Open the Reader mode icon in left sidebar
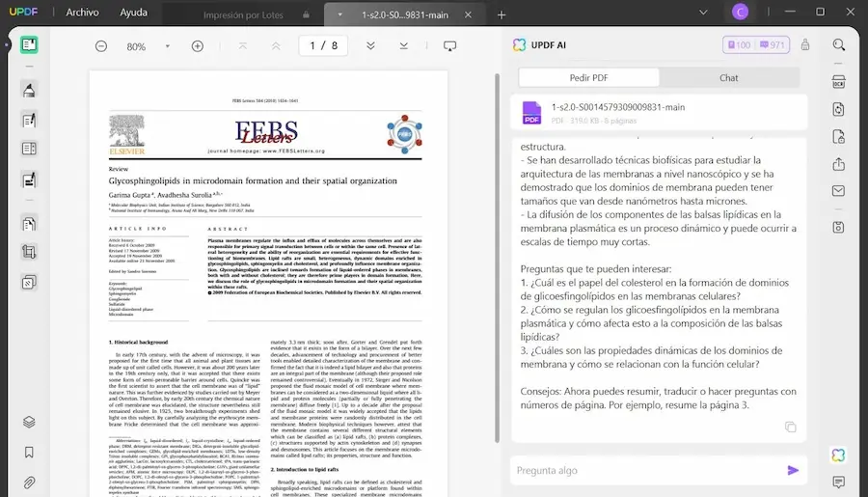Viewport: 868px width, 497px height. pos(29,45)
